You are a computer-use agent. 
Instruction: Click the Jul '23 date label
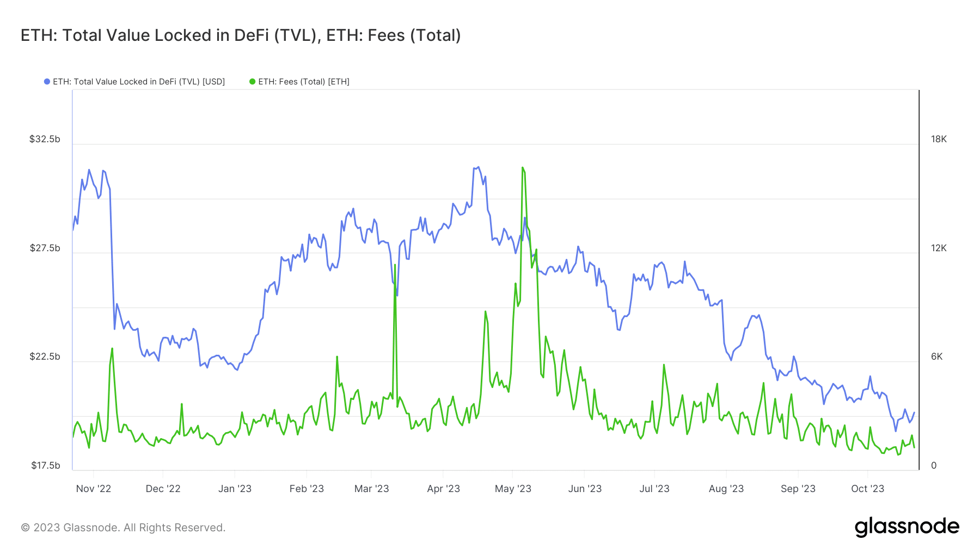654,489
